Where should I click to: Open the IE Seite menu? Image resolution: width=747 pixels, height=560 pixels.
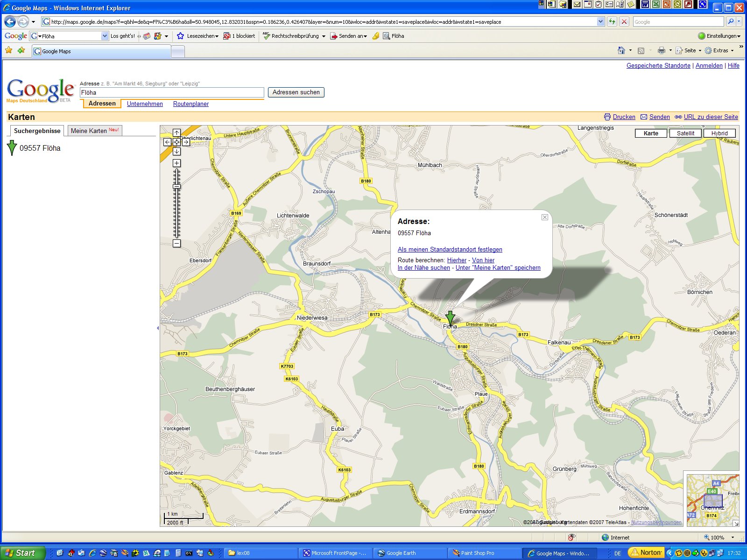coord(688,50)
